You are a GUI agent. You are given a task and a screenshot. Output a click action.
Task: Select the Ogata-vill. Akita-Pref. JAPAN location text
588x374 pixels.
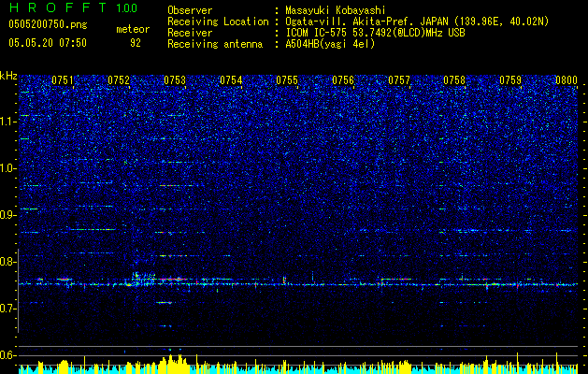417,22
